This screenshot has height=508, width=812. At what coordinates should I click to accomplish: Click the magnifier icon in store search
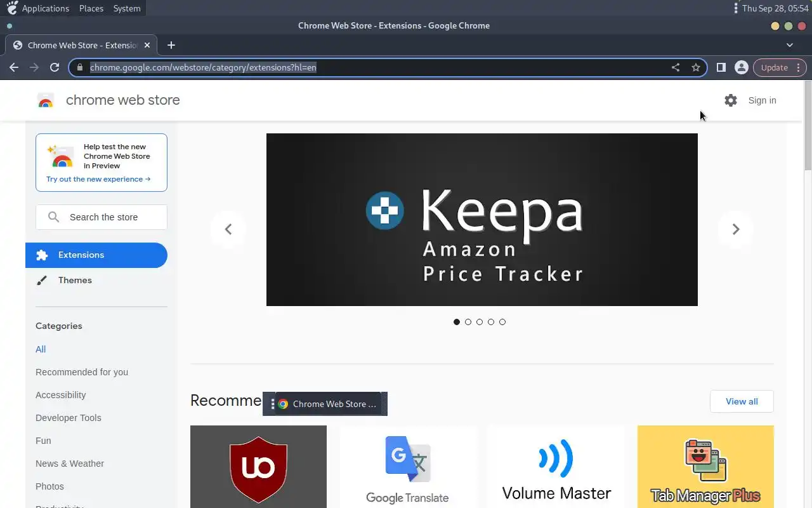pos(54,217)
